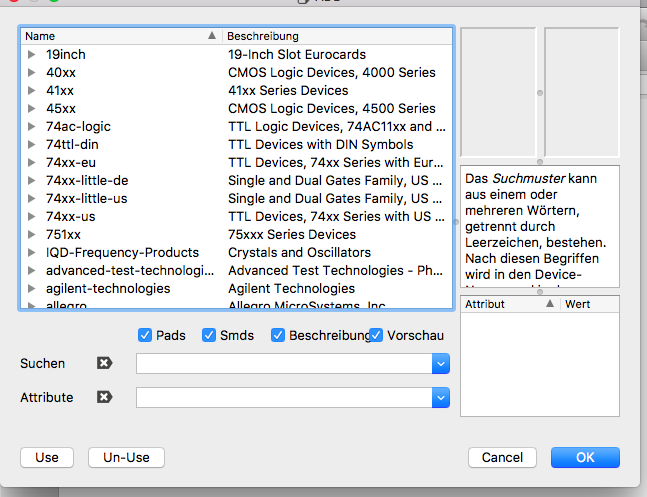Expand the 74ttl-din library
Image resolution: width=647 pixels, height=497 pixels.
pyautogui.click(x=31, y=144)
